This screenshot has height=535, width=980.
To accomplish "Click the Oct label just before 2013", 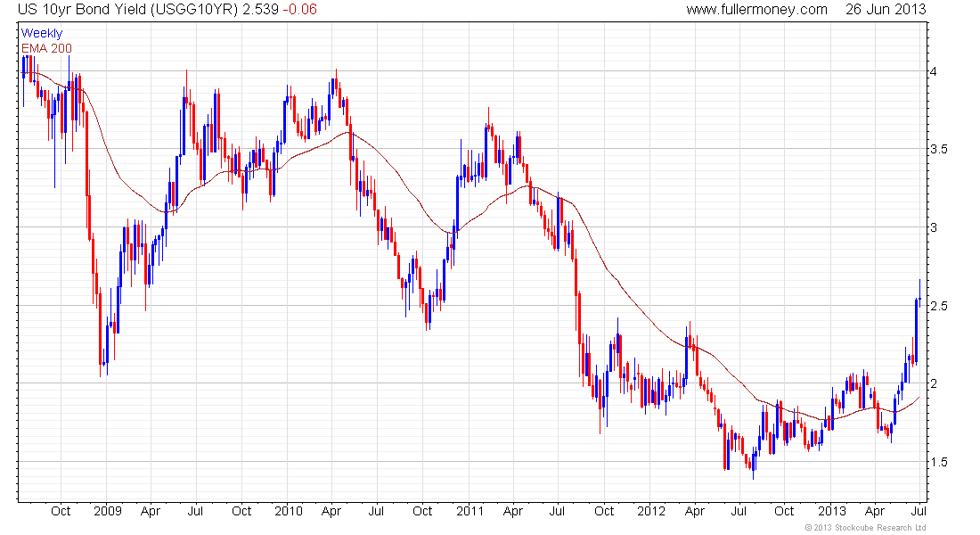I will tap(784, 511).
